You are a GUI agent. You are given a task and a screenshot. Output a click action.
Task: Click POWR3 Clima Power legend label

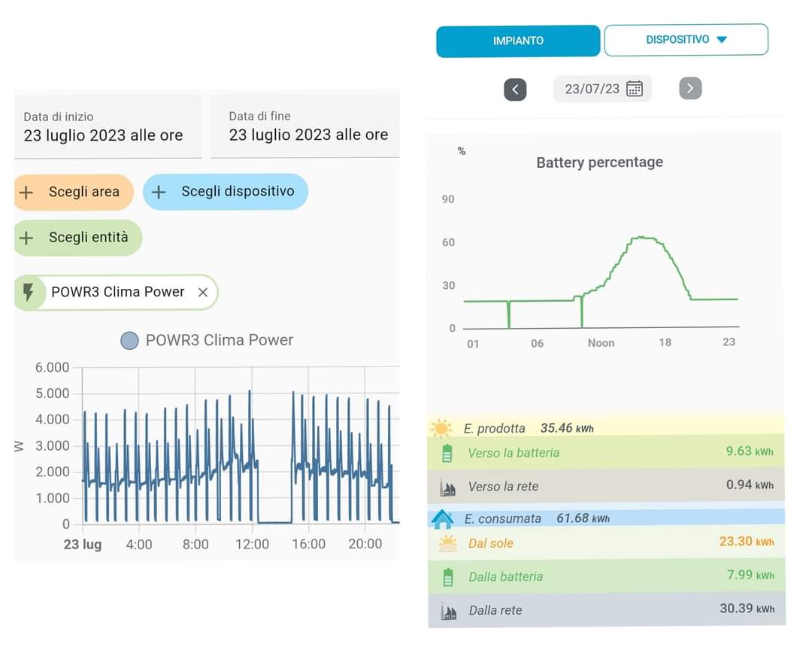click(219, 340)
